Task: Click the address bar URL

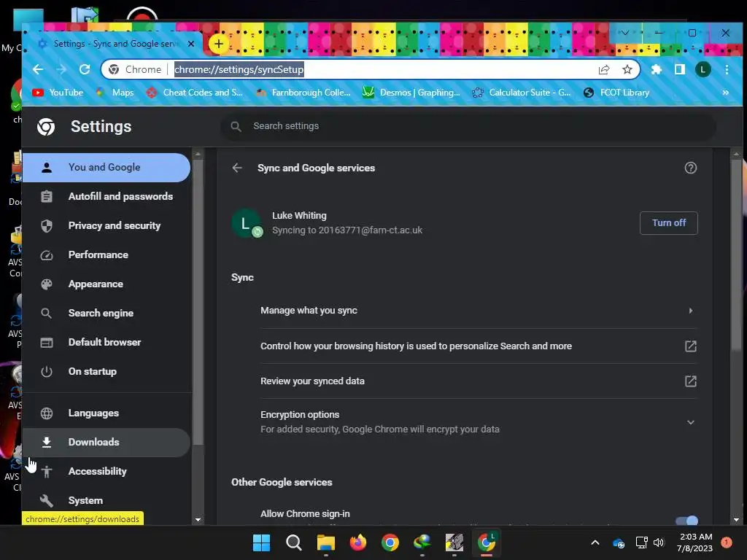Action: 239,69
